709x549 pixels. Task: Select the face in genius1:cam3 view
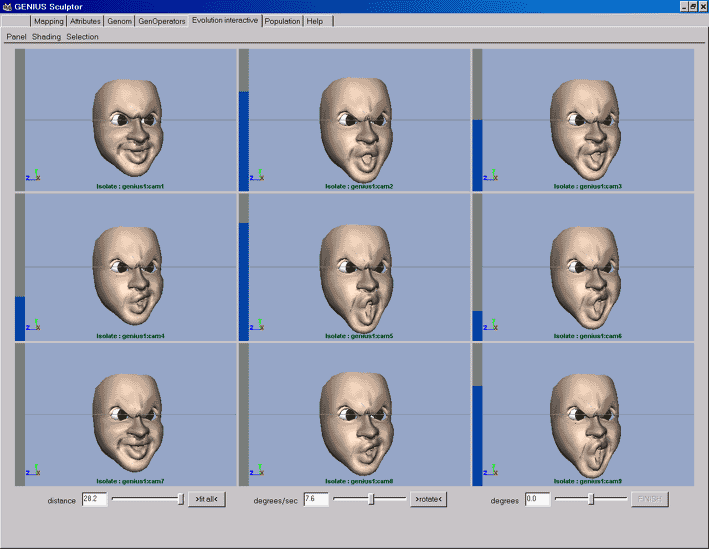pyautogui.click(x=586, y=130)
